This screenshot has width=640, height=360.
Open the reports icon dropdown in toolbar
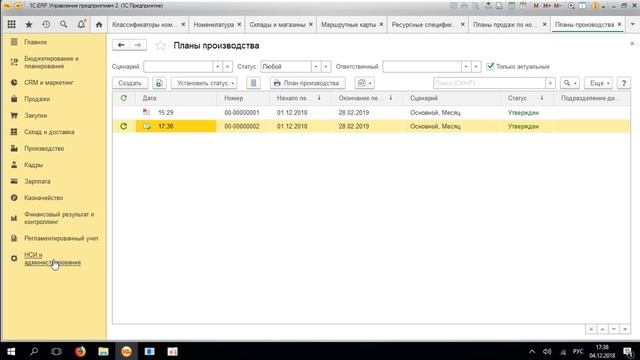coord(364,83)
